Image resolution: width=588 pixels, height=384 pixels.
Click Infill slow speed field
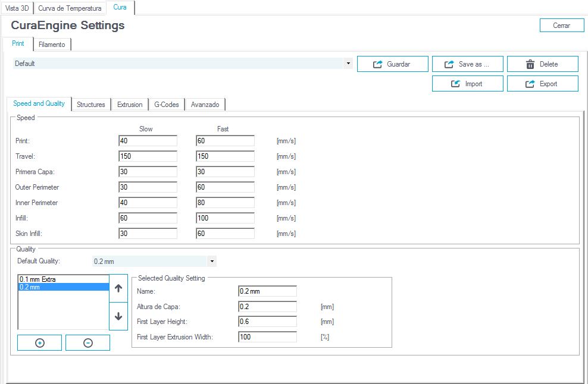(x=148, y=218)
